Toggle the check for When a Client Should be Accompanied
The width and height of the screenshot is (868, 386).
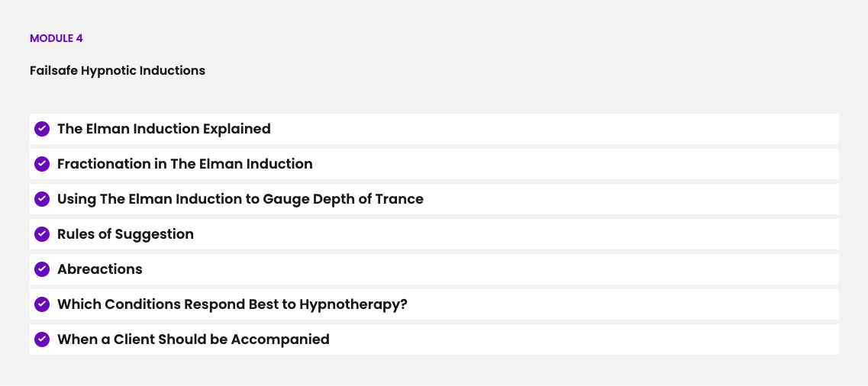42,339
